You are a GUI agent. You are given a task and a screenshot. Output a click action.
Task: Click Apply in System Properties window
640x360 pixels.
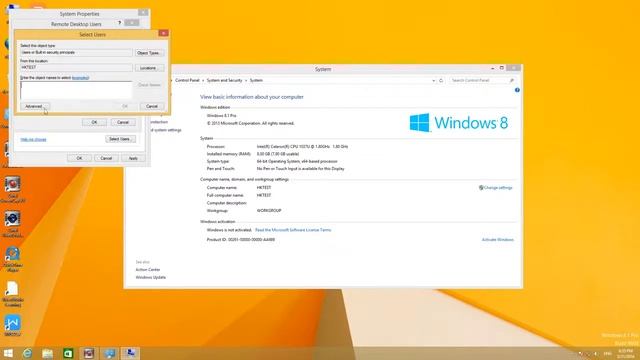click(x=133, y=158)
